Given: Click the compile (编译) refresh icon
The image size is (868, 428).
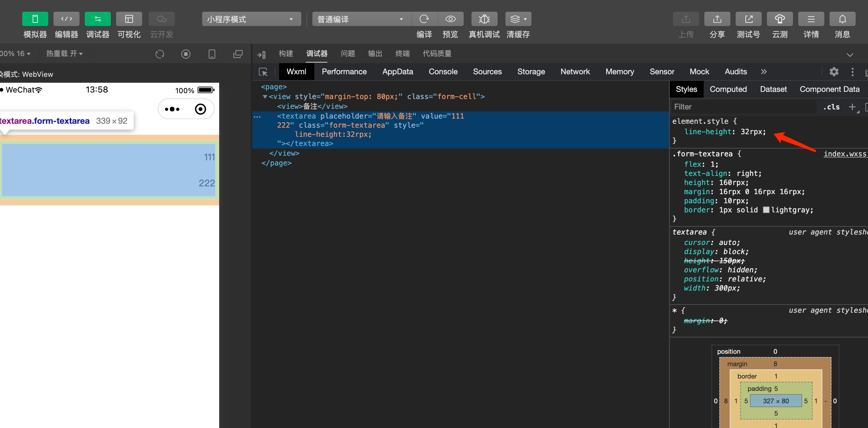Looking at the screenshot, I should click(424, 19).
